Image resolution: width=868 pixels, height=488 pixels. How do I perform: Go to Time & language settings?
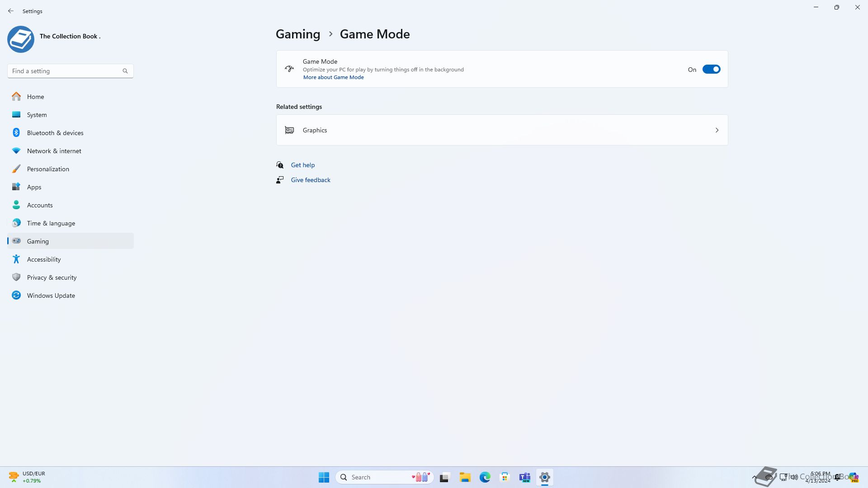point(71,223)
